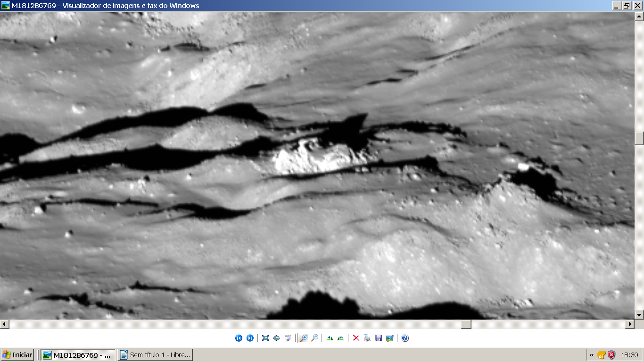The height and width of the screenshot is (362, 644).
Task: Open image for editing
Action: [x=390, y=338]
